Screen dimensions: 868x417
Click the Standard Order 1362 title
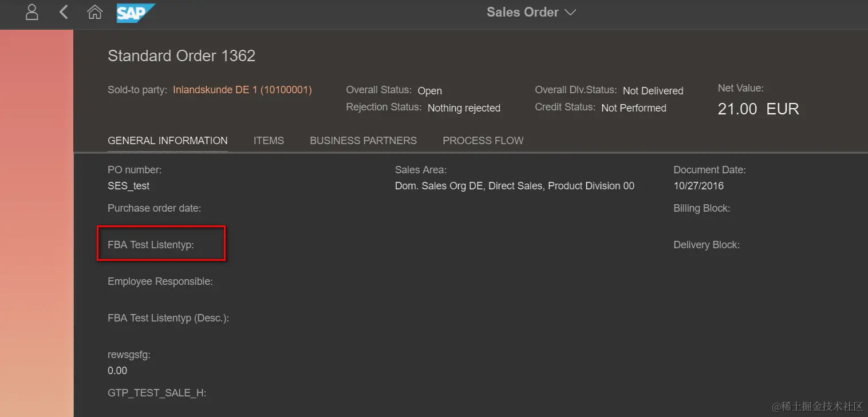(182, 56)
